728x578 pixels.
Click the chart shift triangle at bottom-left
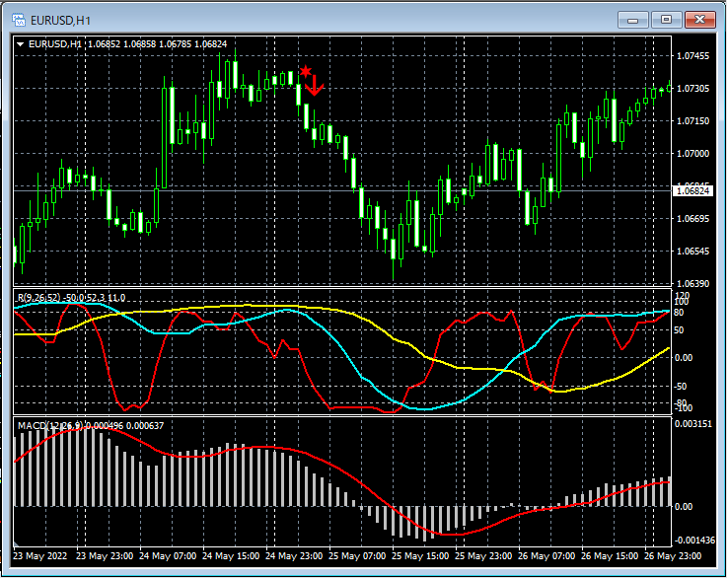point(18,542)
